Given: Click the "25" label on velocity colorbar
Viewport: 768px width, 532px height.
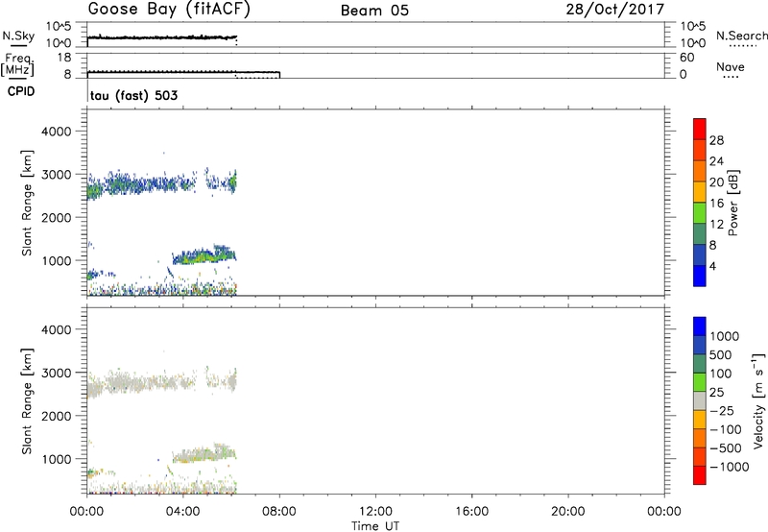Looking at the screenshot, I should 716,393.
